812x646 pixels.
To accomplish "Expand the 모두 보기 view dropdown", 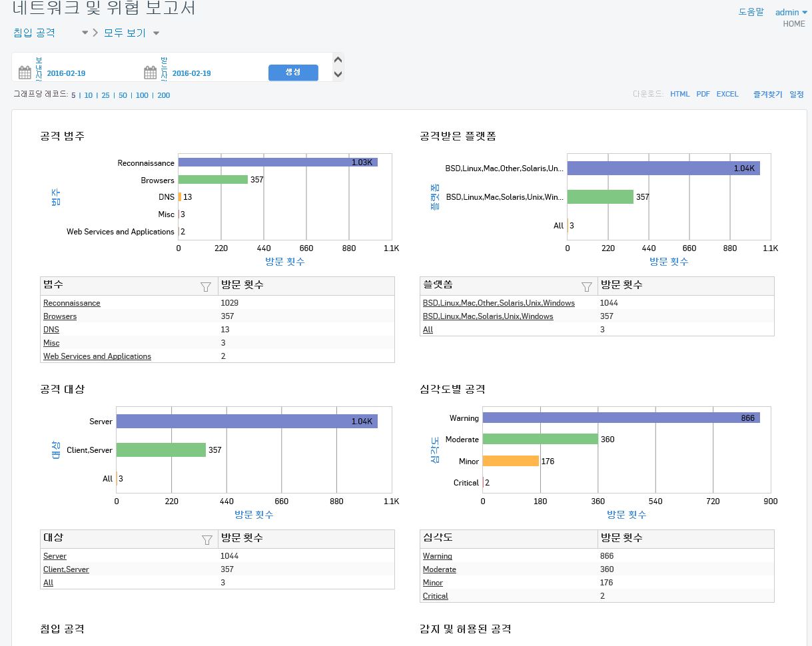I will pyautogui.click(x=156, y=33).
